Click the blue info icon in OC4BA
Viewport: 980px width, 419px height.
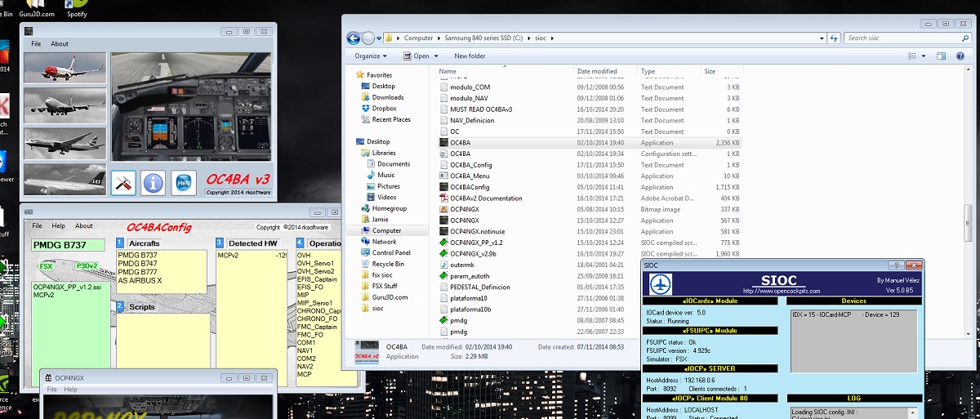point(153,182)
